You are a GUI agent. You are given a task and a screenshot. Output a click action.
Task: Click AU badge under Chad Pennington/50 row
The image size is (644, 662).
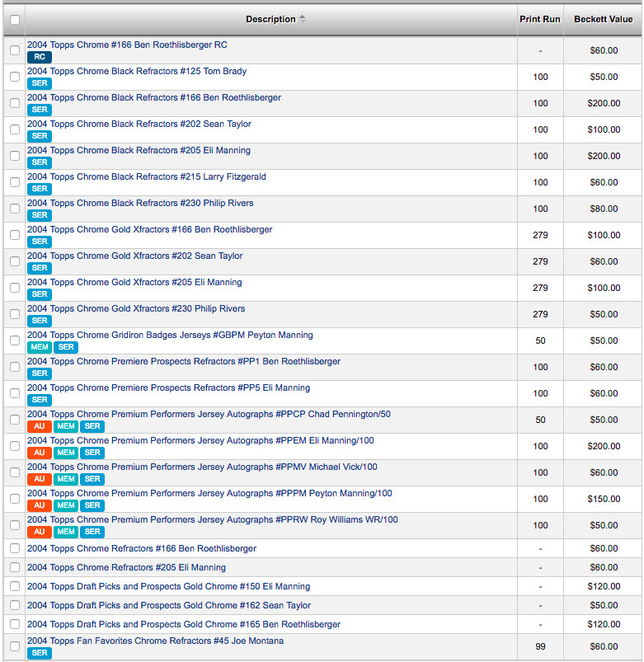tap(40, 426)
